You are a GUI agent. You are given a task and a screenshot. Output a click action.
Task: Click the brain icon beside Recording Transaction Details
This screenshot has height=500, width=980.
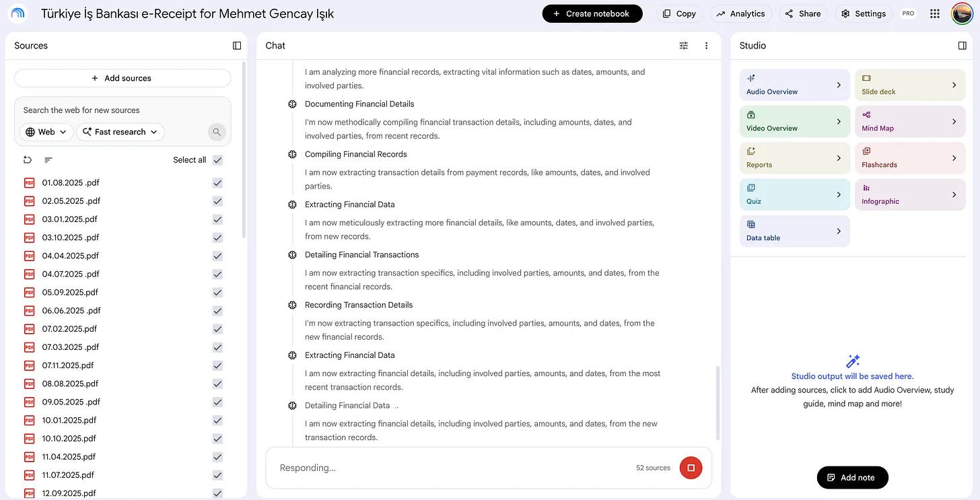(x=292, y=305)
